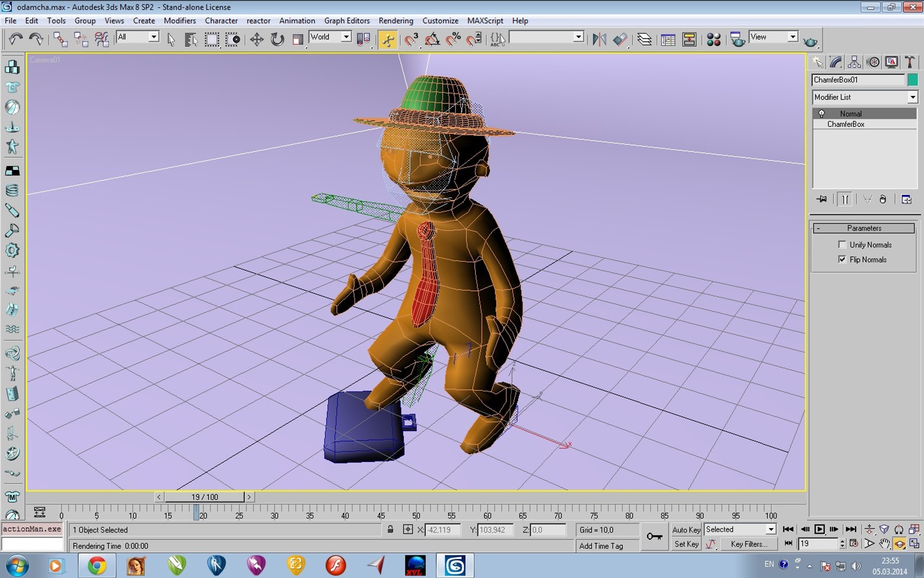Screen dimensions: 924x578
Task: Click the Play Animation button
Action: pyautogui.click(x=819, y=529)
